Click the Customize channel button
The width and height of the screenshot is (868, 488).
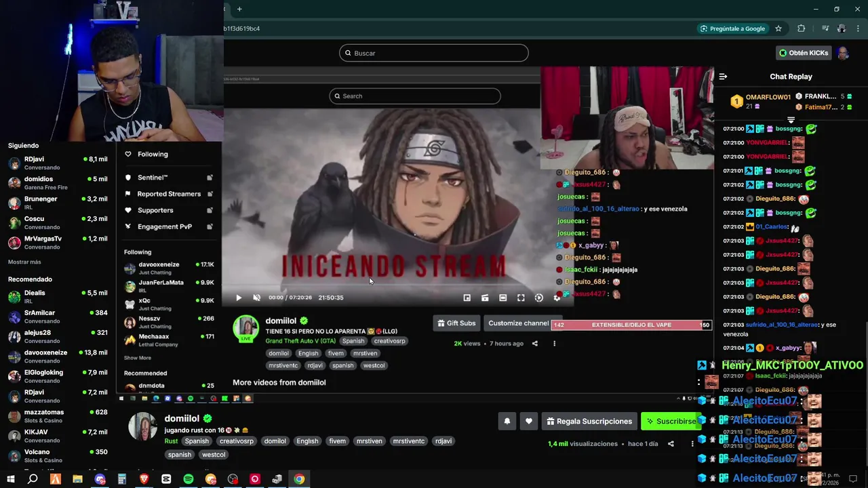click(518, 323)
